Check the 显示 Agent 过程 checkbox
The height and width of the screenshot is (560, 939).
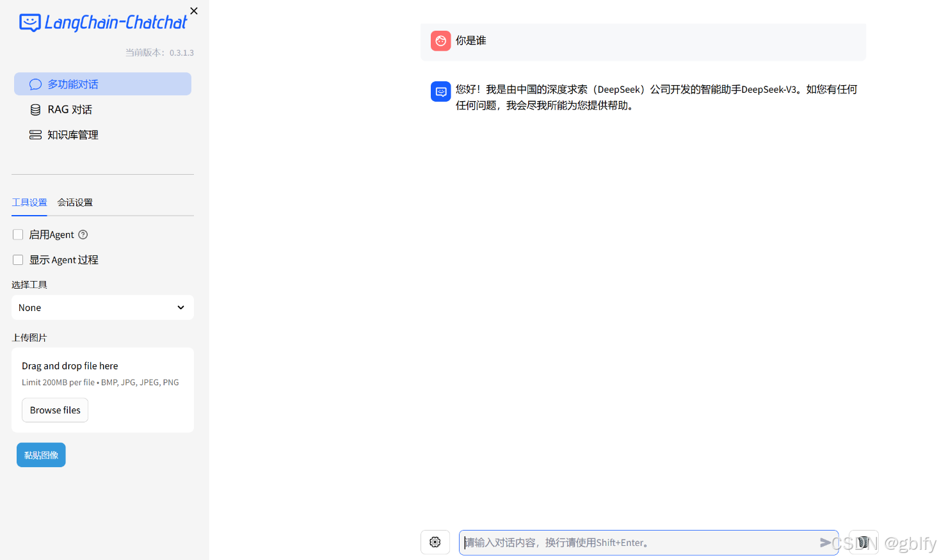coord(17,259)
